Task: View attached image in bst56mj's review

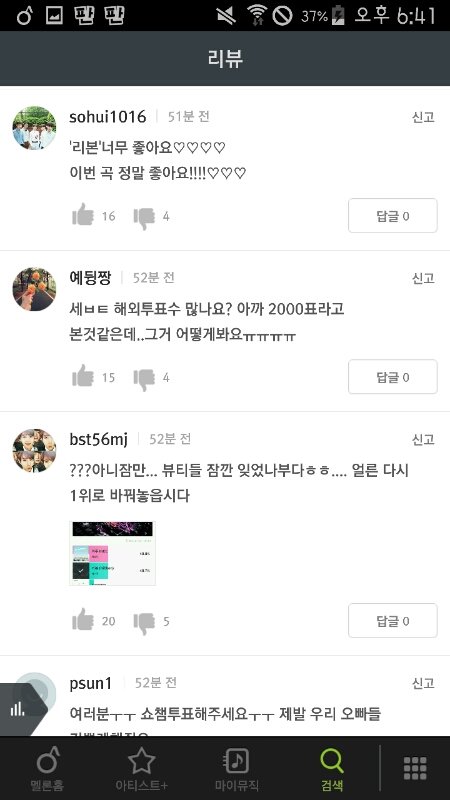Action: click(x=112, y=553)
